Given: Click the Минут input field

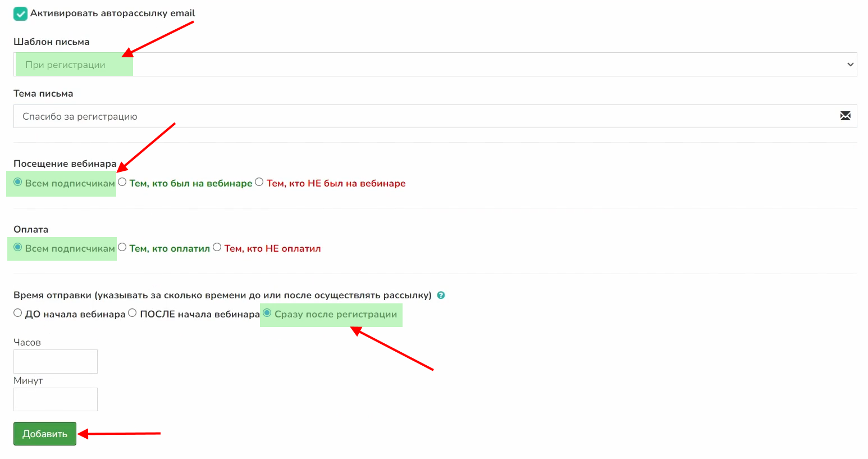Looking at the screenshot, I should pos(56,399).
